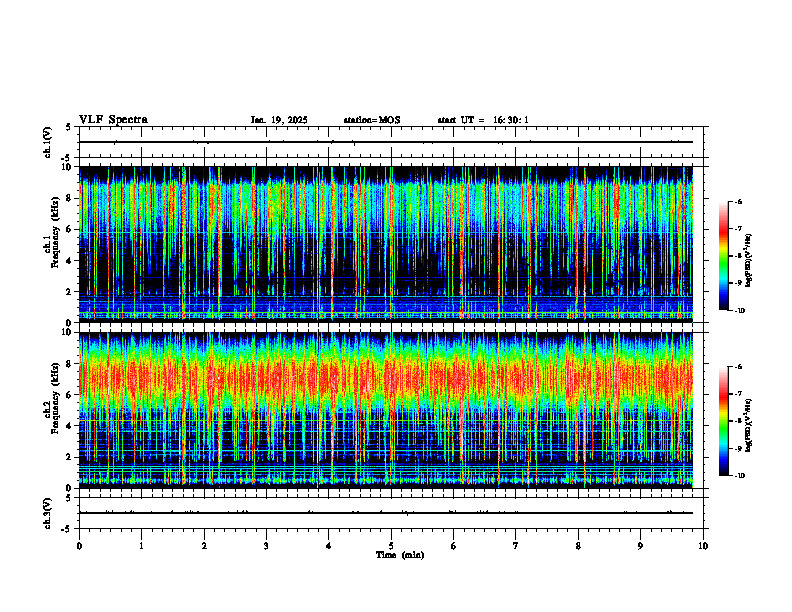Click the ch.2 spectrogram color bar
This screenshot has height=612, width=792.
coord(724,421)
